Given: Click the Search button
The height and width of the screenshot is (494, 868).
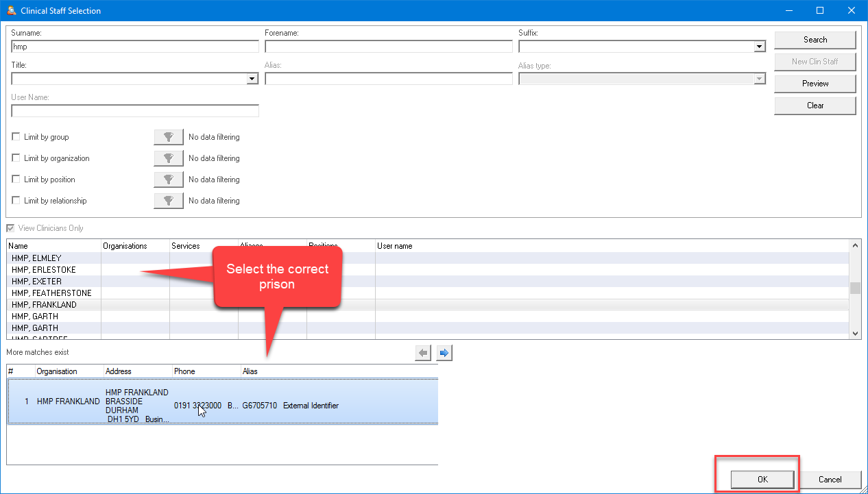Looking at the screenshot, I should (x=815, y=40).
